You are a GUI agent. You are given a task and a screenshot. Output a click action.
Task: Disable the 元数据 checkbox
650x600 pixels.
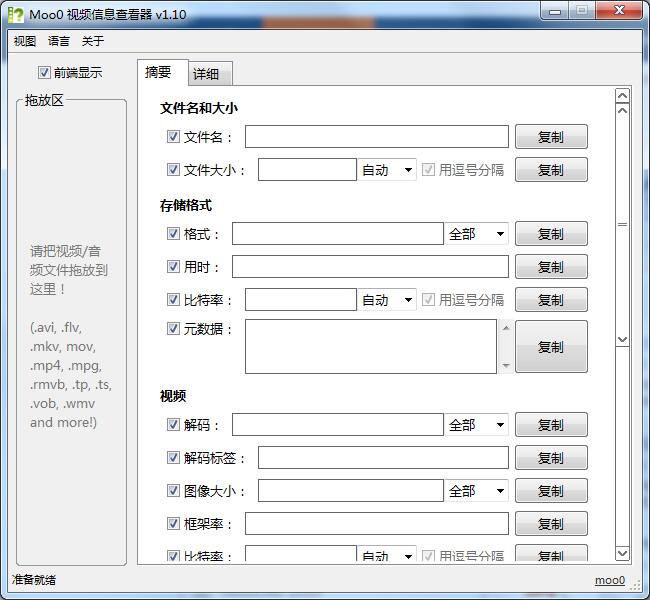pos(173,328)
